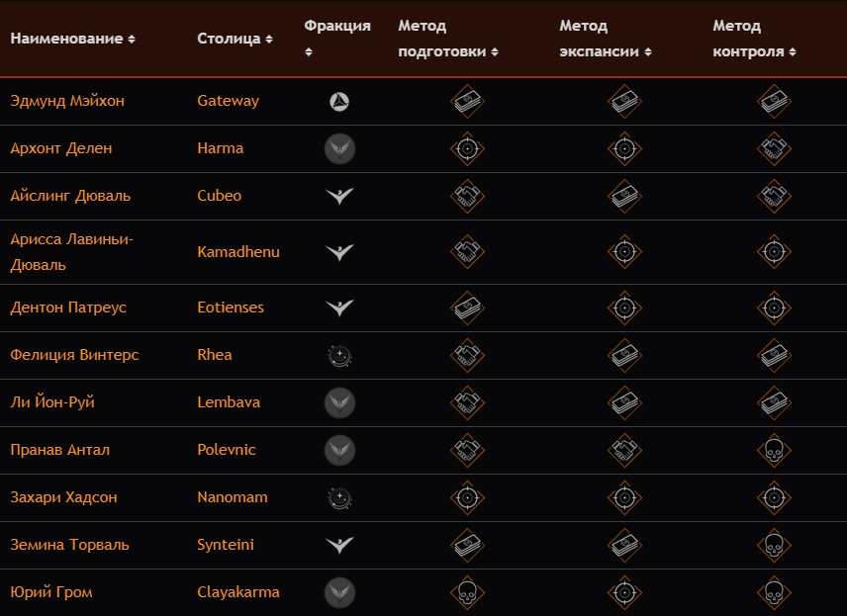Open the Synteini capital link
The width and height of the screenshot is (847, 616).
[x=226, y=545]
